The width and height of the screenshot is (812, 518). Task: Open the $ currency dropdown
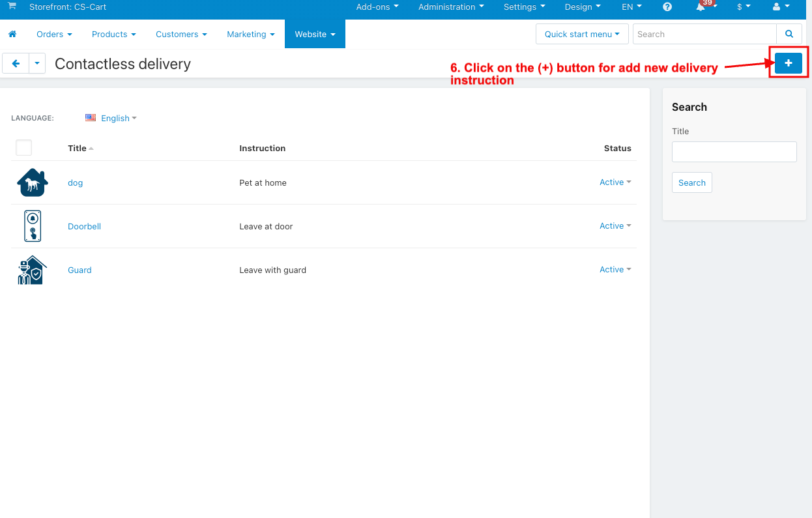(744, 7)
